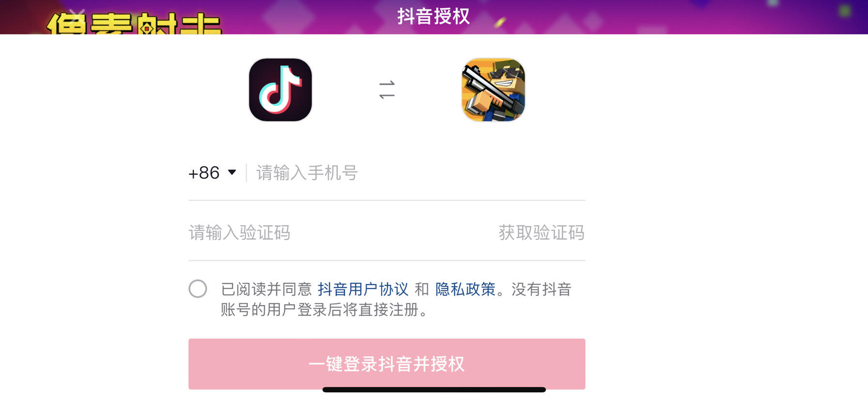Tap 获取验证码 to request a code
The image size is (868, 401).
point(541,232)
